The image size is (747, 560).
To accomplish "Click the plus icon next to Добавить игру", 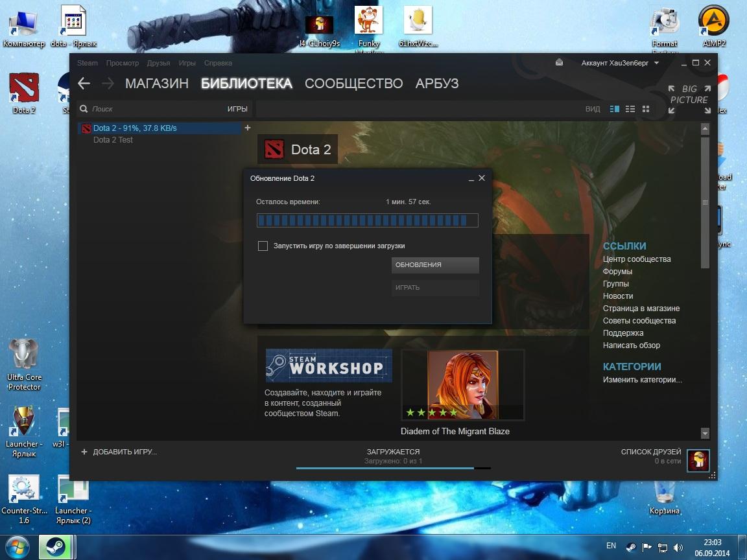I will [84, 451].
